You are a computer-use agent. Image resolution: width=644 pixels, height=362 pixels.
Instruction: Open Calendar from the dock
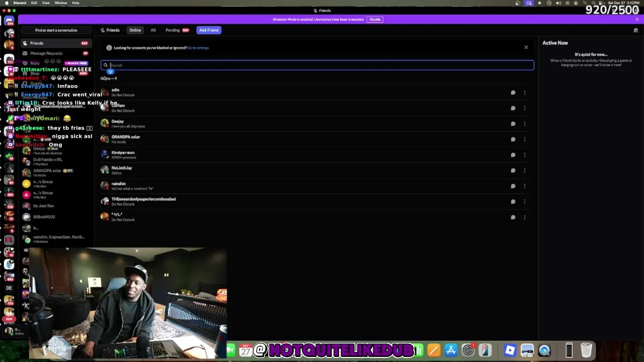point(246,350)
